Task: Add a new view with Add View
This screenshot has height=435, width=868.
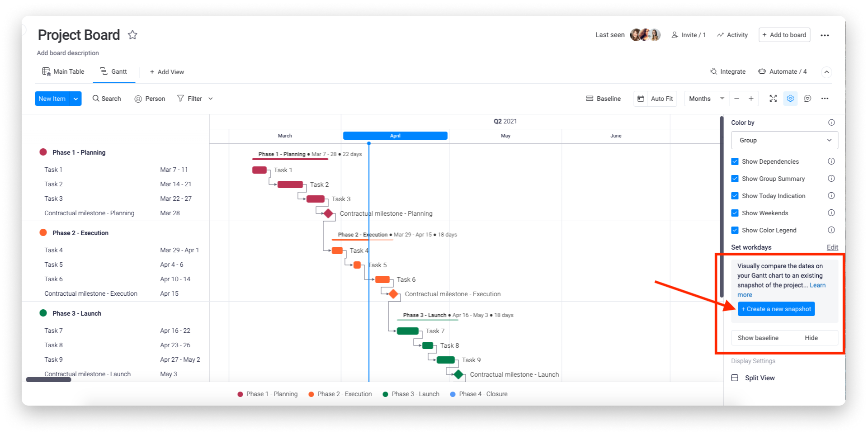Action: [x=167, y=72]
